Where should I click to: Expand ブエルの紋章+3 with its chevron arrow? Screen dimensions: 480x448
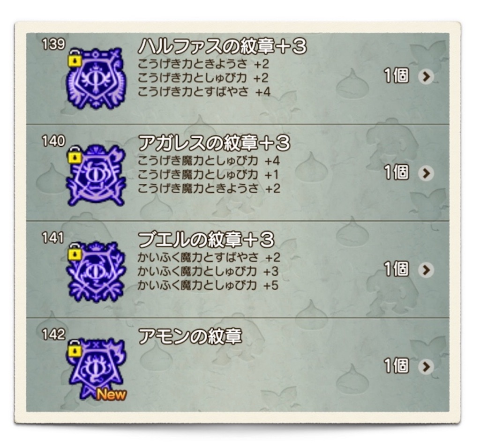(x=426, y=270)
